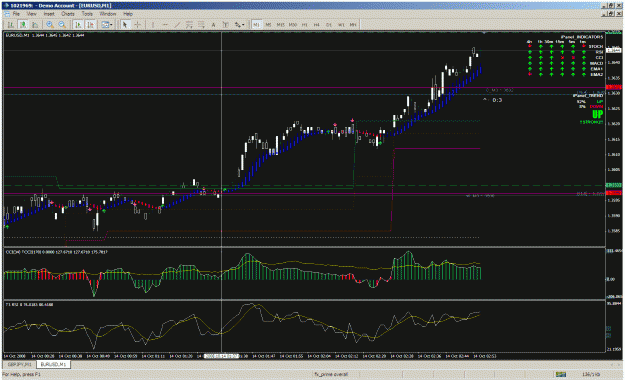The width and height of the screenshot is (625, 380).
Task: Open the Insert menu
Action: 49,14
